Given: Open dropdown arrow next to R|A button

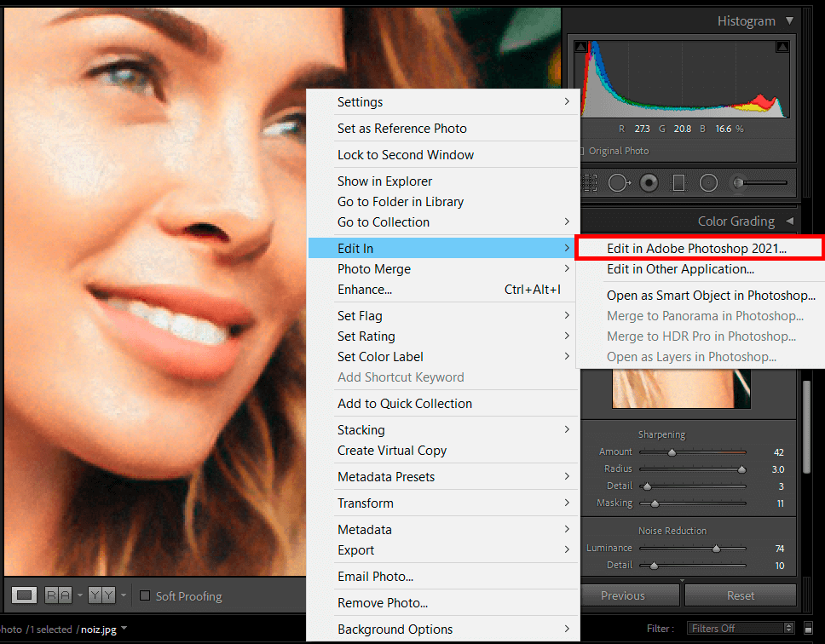Looking at the screenshot, I should click(80, 595).
